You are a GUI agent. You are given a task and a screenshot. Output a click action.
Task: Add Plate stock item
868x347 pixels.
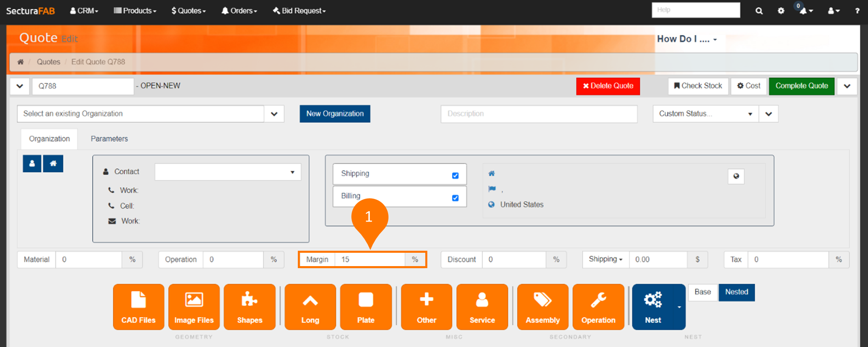(x=365, y=307)
